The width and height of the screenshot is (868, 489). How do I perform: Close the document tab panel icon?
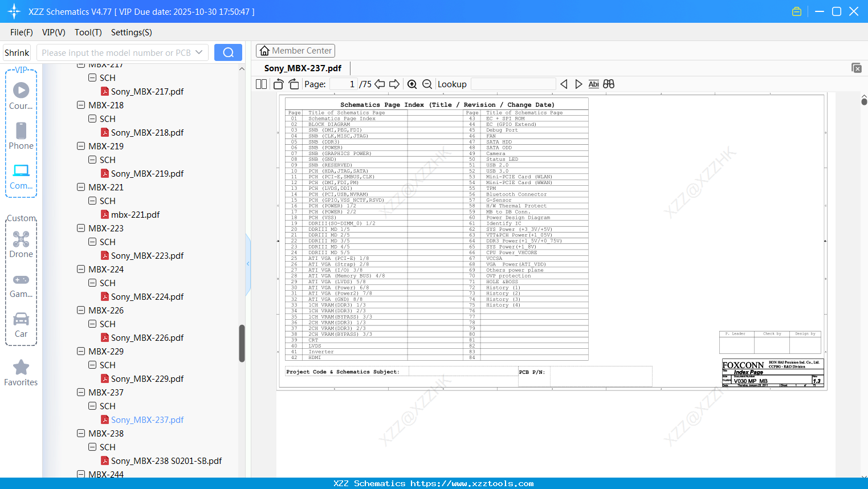coord(856,68)
